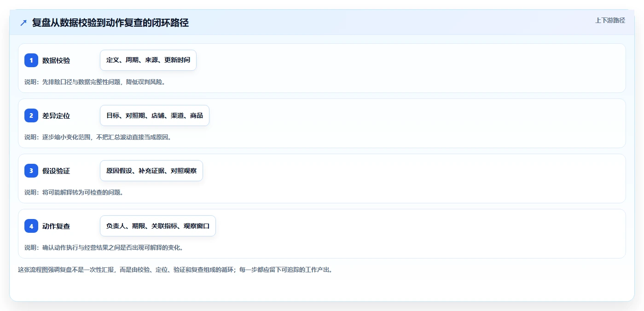644x311 pixels.
Task: Click the note starting 先排除口径与数据完整性问题
Action: point(95,82)
